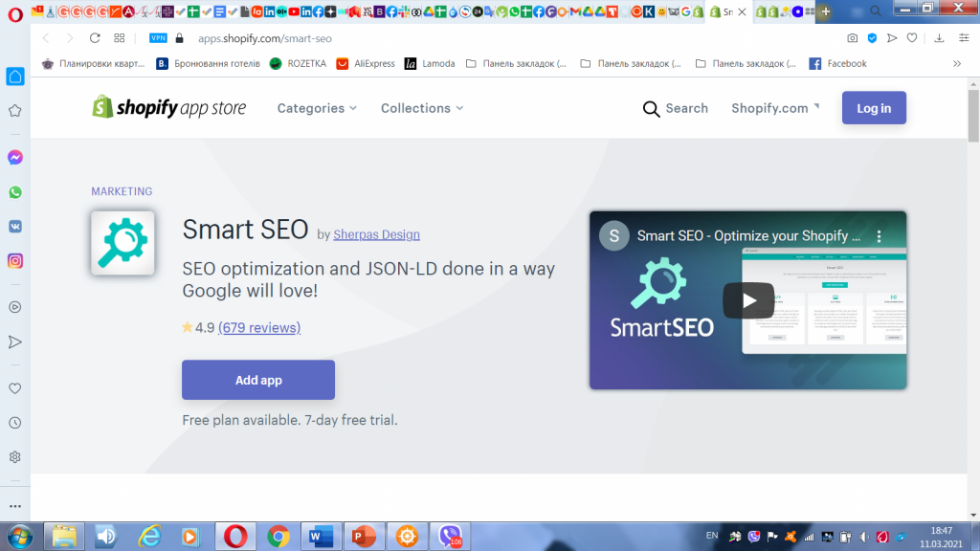Search open tabs with magnifier icon
The image size is (980, 551).
click(876, 11)
